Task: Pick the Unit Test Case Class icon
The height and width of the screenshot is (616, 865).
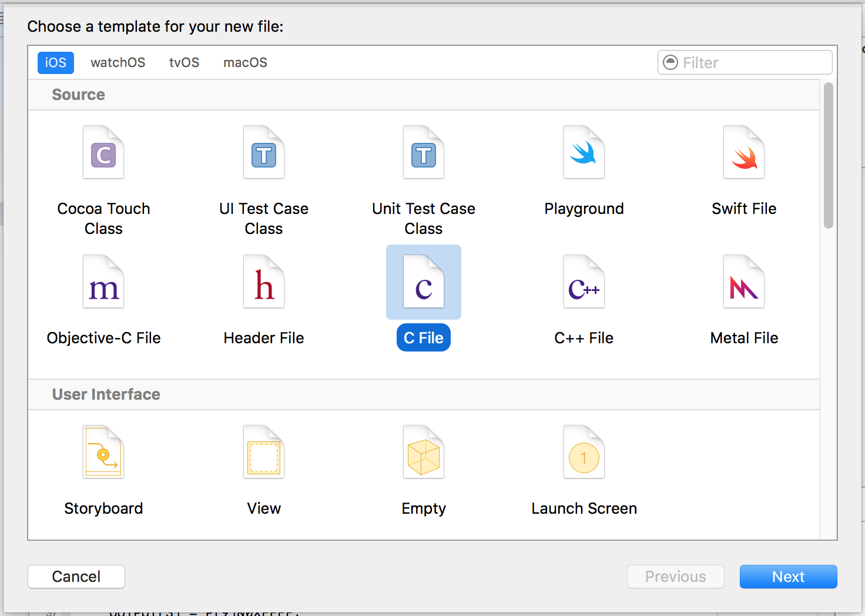Action: (424, 152)
